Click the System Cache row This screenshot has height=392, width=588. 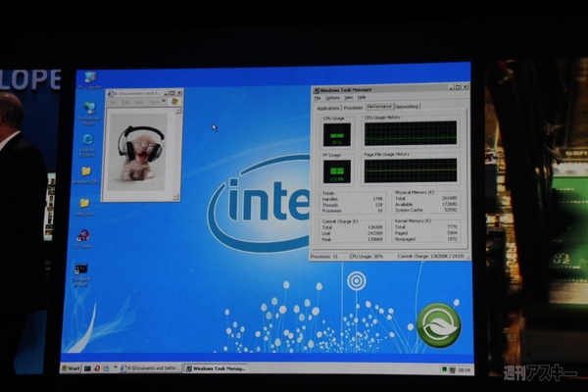426,210
